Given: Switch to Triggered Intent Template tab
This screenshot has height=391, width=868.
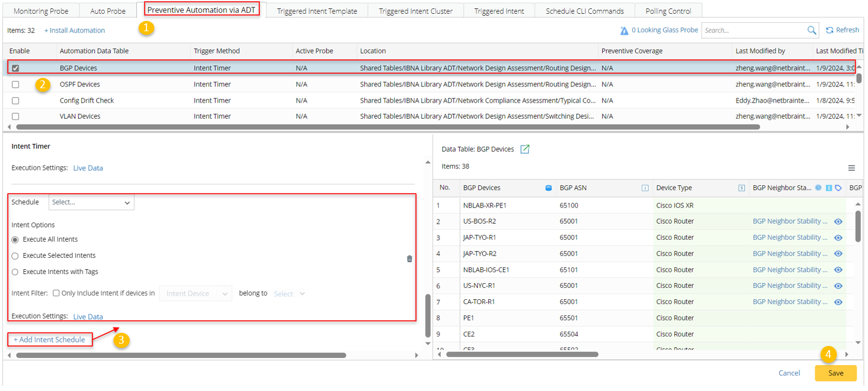Looking at the screenshot, I should tap(317, 11).
